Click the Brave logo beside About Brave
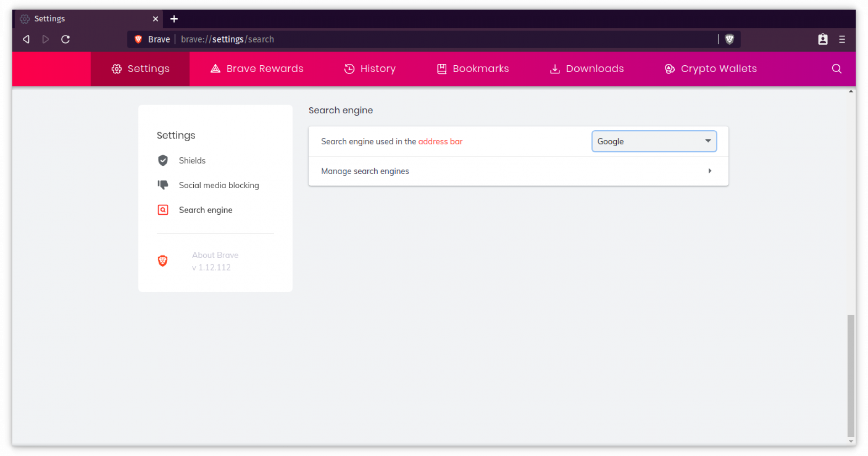This screenshot has height=456, width=868. (163, 261)
